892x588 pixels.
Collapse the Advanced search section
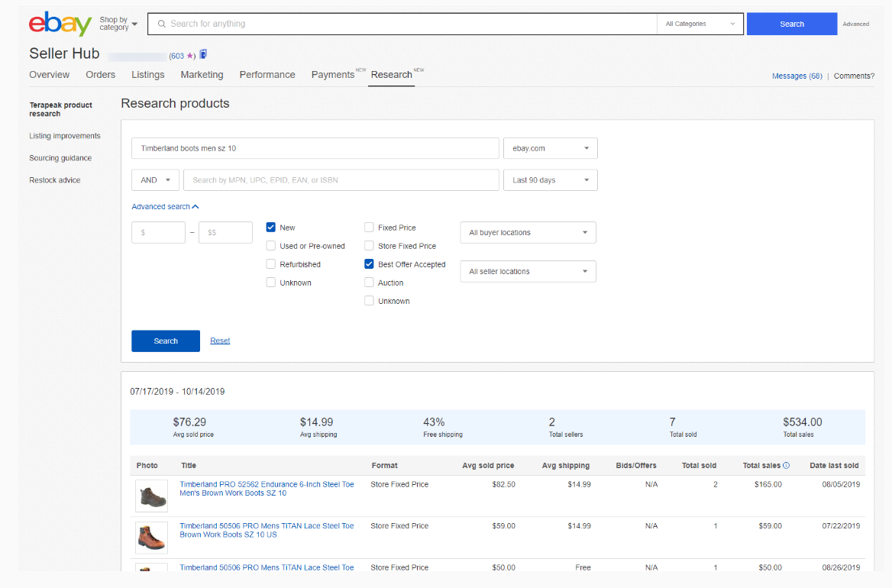pyautogui.click(x=165, y=206)
